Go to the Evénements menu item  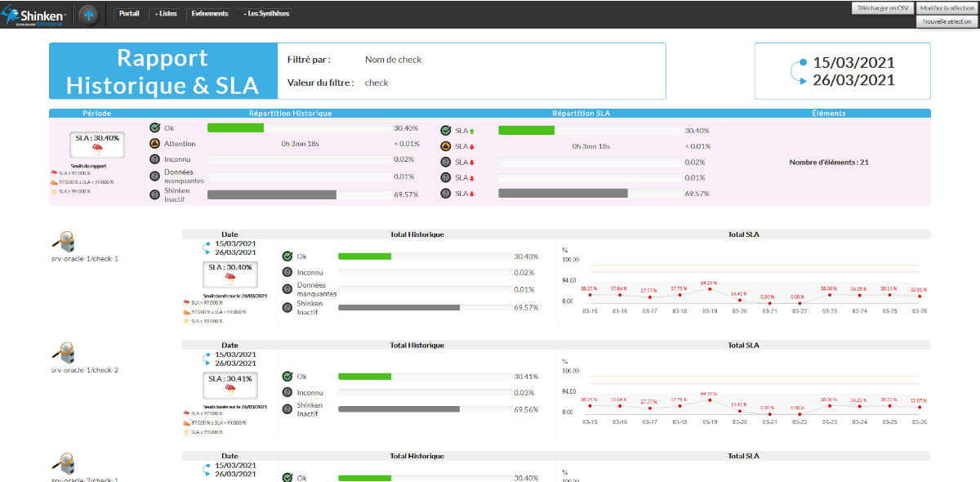209,14
